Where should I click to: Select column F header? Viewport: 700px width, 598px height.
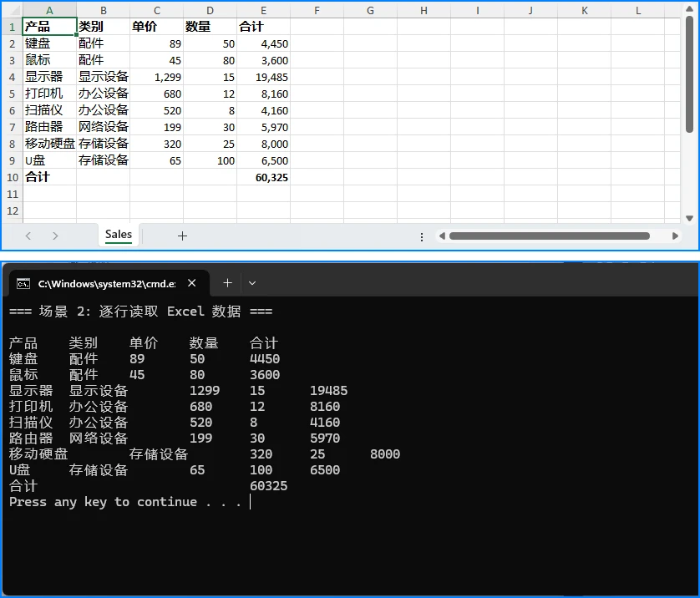click(x=317, y=10)
